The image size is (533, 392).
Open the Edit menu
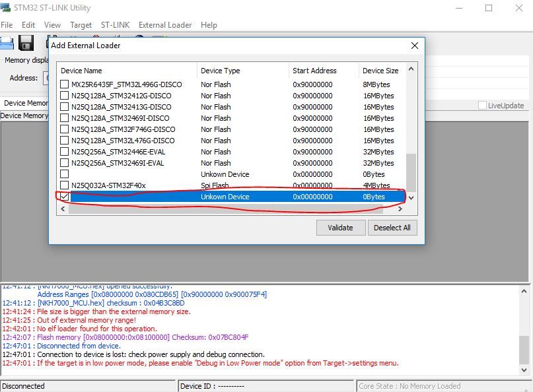point(28,25)
